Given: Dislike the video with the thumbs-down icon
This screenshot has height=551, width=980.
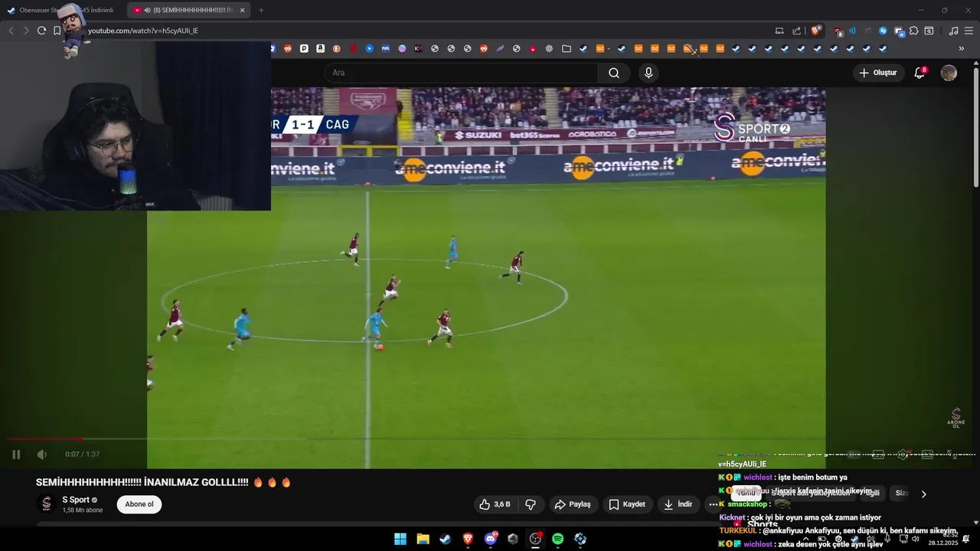Looking at the screenshot, I should pos(531,504).
